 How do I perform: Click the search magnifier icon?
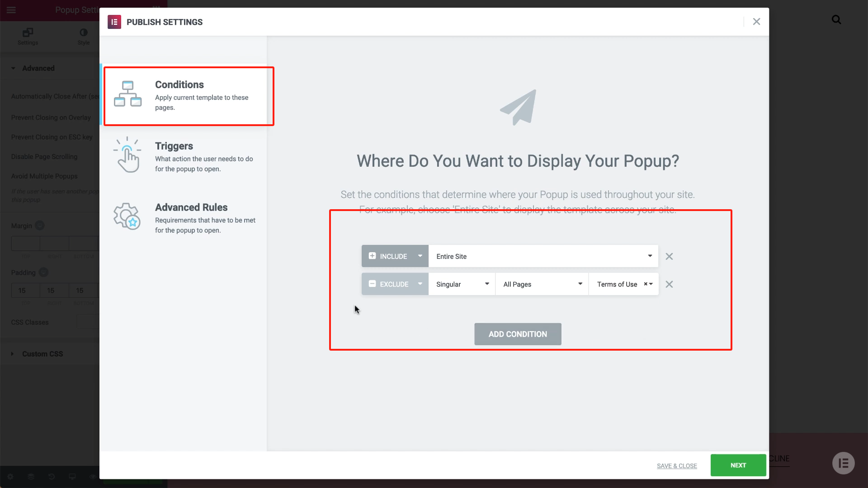pos(836,19)
